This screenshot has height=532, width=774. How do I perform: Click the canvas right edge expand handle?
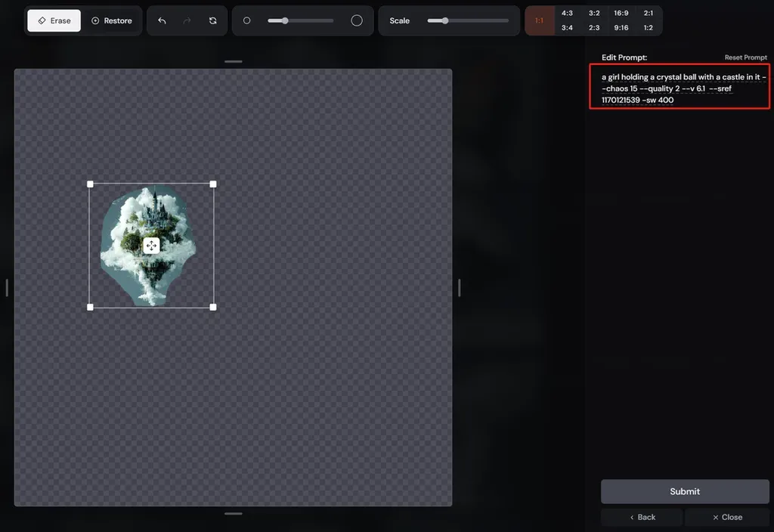(x=459, y=288)
